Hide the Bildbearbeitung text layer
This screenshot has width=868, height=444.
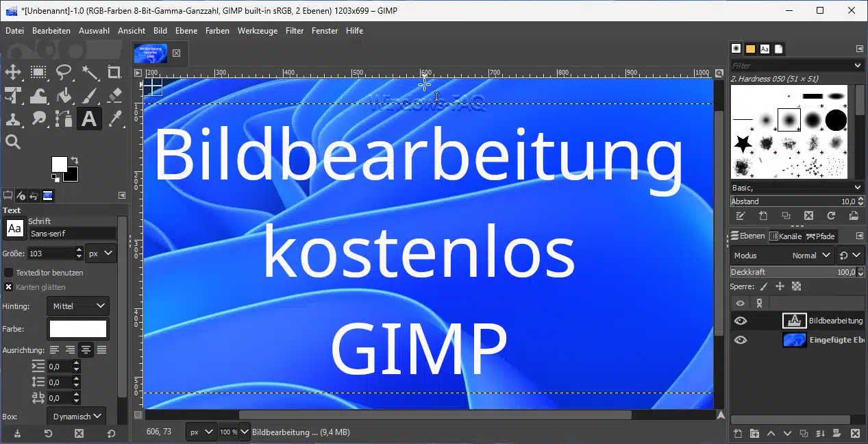point(740,321)
